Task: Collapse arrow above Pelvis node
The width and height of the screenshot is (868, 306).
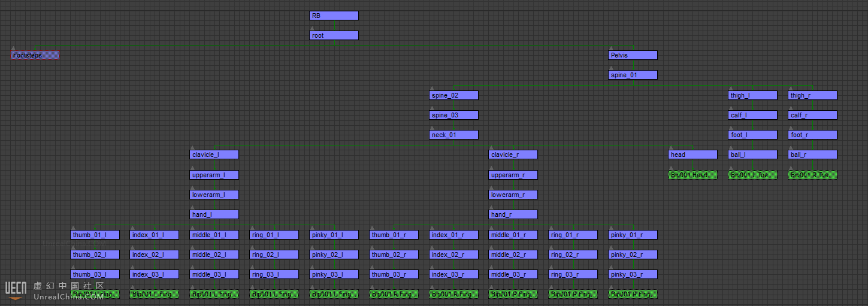Action: tap(611, 48)
